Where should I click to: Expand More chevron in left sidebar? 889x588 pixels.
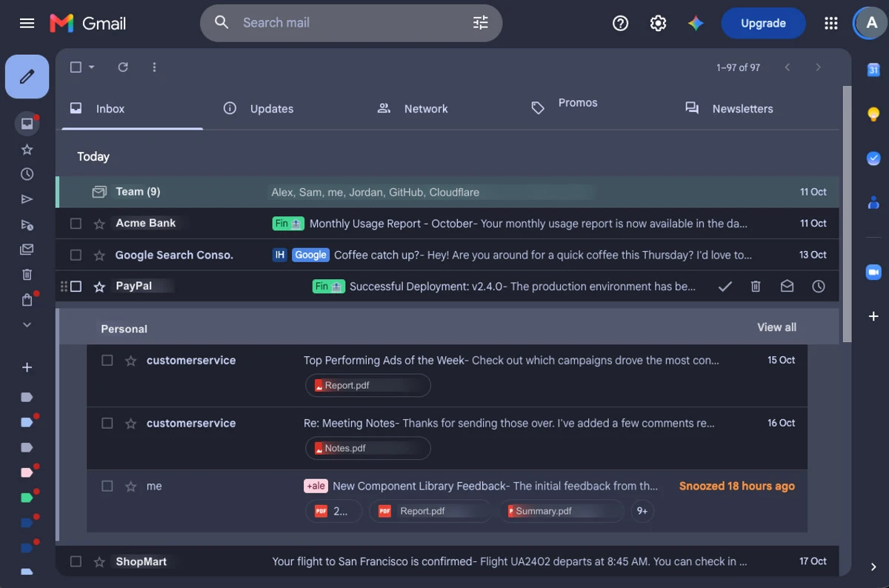27,324
